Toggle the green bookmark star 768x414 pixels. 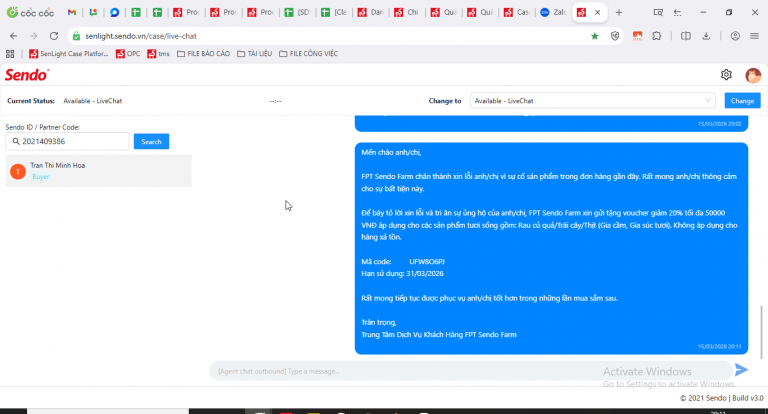click(595, 36)
